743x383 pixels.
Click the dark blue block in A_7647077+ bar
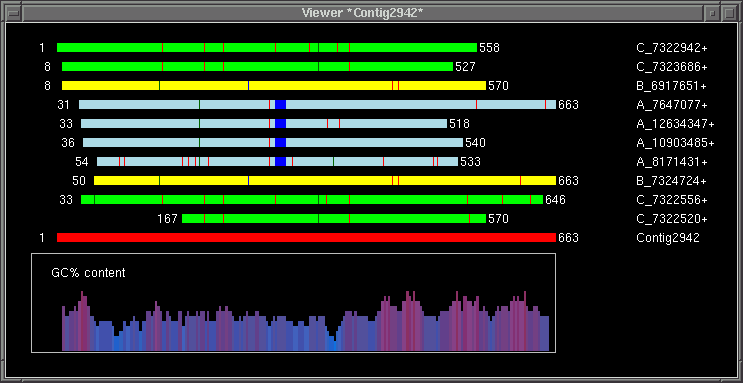coord(281,104)
